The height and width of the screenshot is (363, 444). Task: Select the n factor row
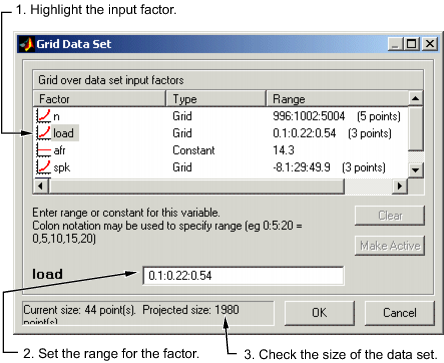(220, 116)
